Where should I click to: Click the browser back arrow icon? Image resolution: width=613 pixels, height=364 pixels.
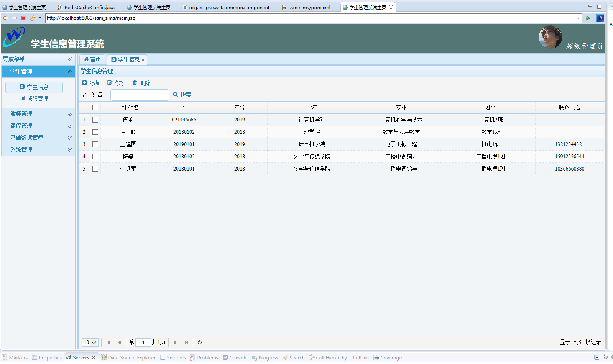[5, 18]
